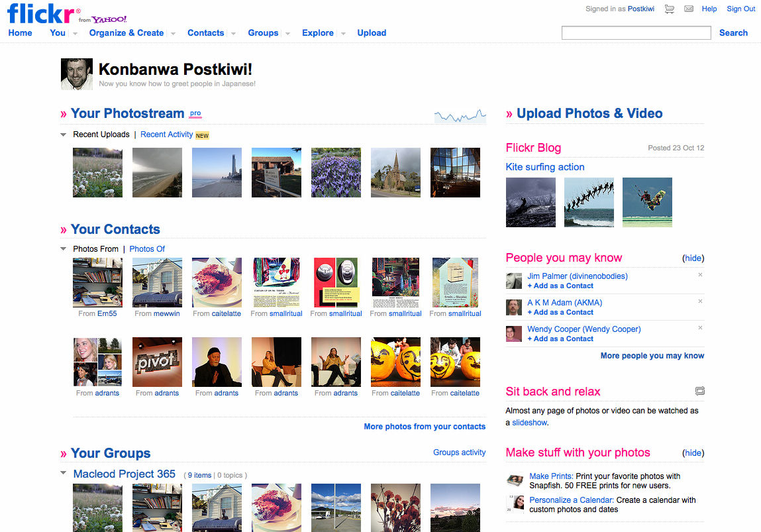761x532 pixels.
Task: Collapse the Recent Uploads triangle
Action: pos(63,134)
